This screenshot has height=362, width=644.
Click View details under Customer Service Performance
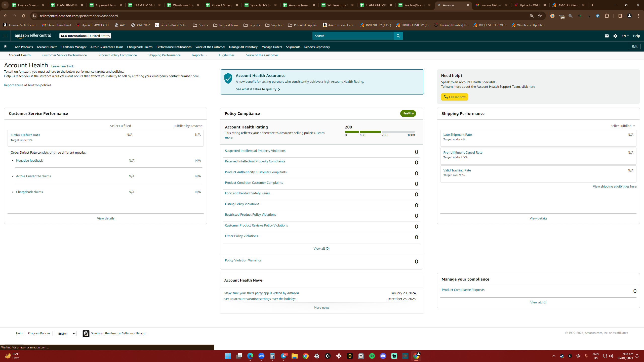coord(105,218)
